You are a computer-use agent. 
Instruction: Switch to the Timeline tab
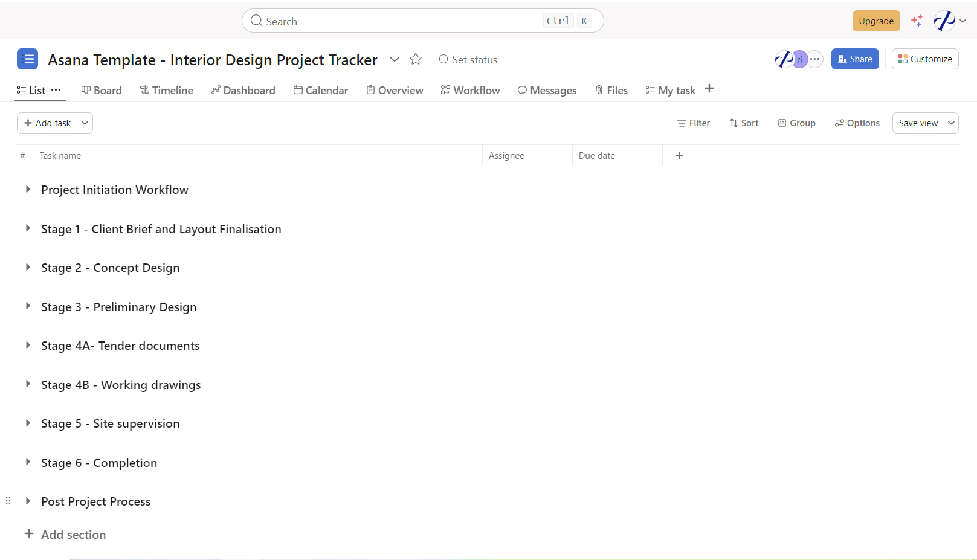[x=167, y=90]
